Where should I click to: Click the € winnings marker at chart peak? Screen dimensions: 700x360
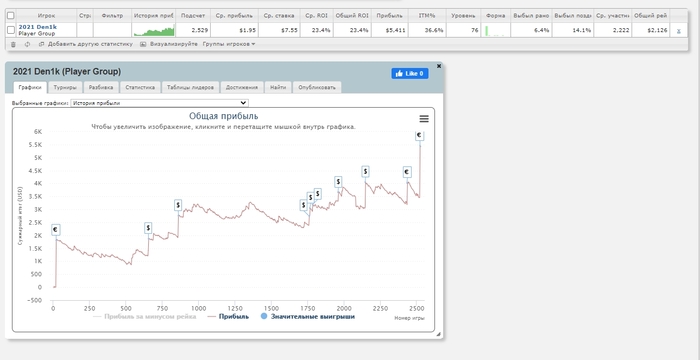click(419, 135)
